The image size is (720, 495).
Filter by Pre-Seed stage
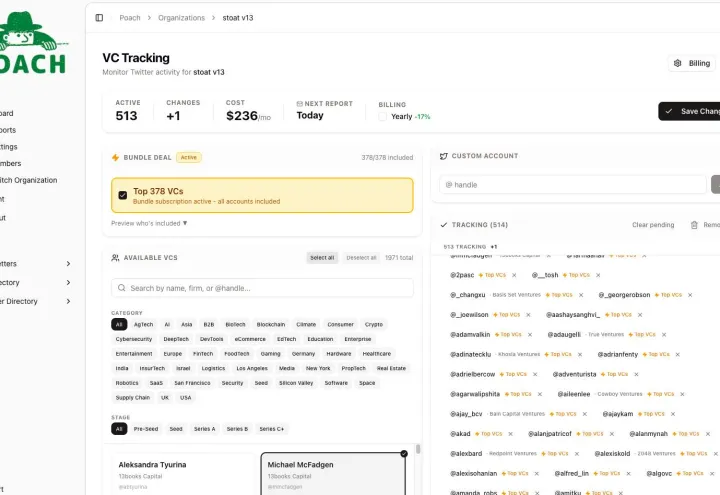click(x=146, y=429)
